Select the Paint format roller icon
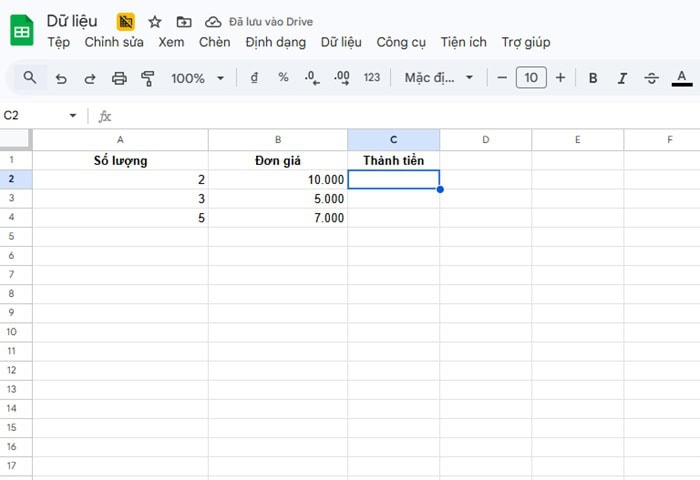This screenshot has width=700, height=480. (148, 78)
